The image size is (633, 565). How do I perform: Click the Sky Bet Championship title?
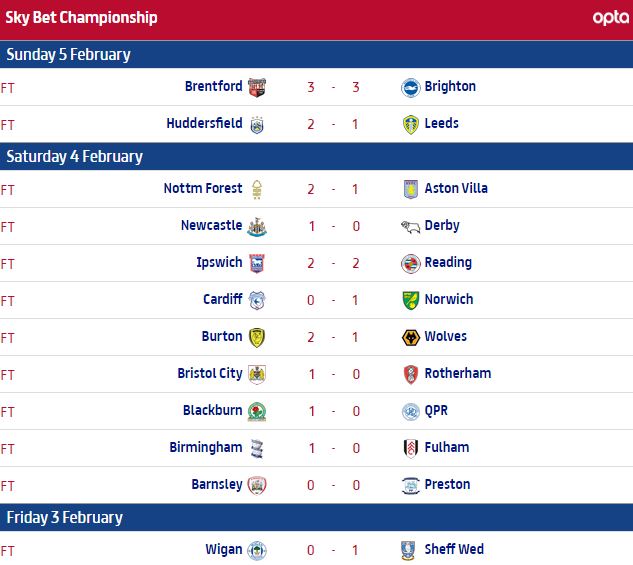coord(81,17)
